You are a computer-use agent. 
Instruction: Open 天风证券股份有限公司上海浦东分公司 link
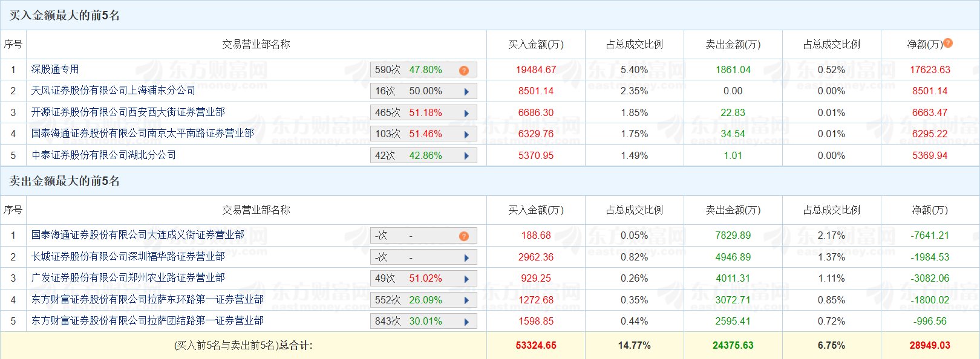tap(113, 91)
